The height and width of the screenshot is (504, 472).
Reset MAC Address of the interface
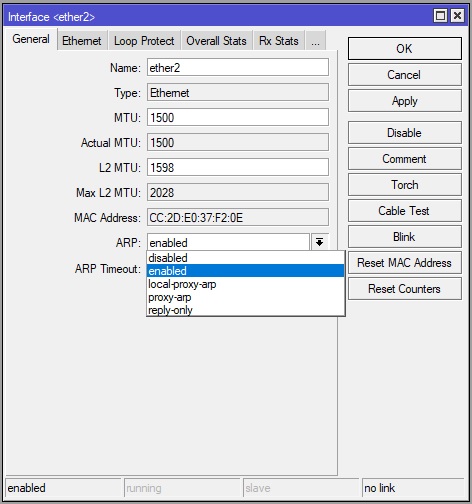coord(405,263)
